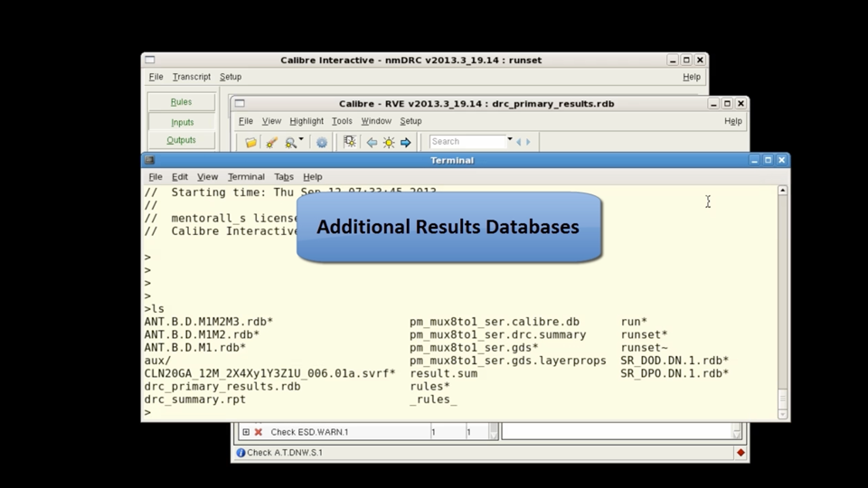The height and width of the screenshot is (488, 868).
Task: Click ANT.B.D.M1.rdb* in terminal listing
Action: (x=195, y=347)
